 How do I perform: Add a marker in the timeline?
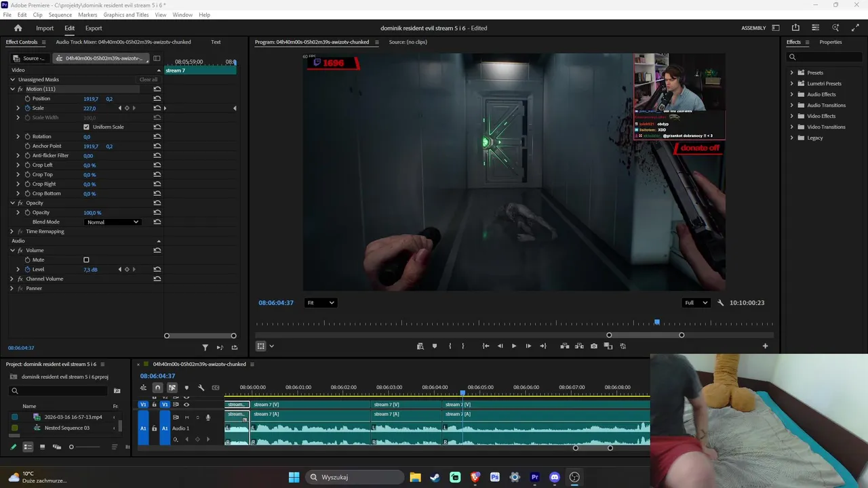point(186,388)
